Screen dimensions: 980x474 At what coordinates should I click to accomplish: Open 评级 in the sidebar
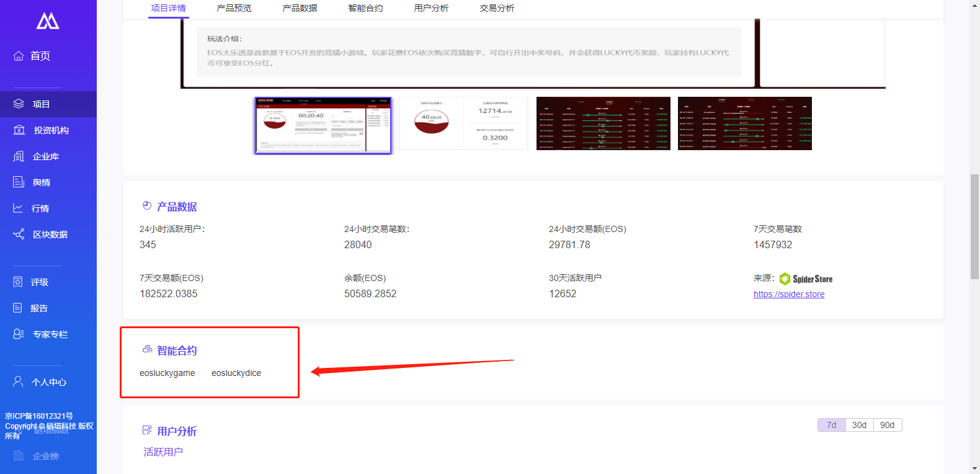click(40, 282)
